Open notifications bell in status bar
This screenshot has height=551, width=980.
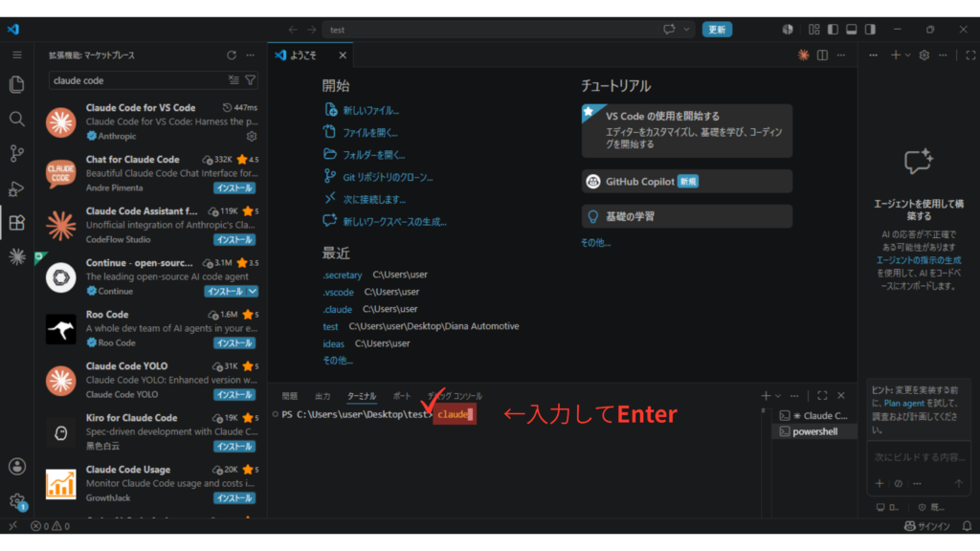pos(967,526)
